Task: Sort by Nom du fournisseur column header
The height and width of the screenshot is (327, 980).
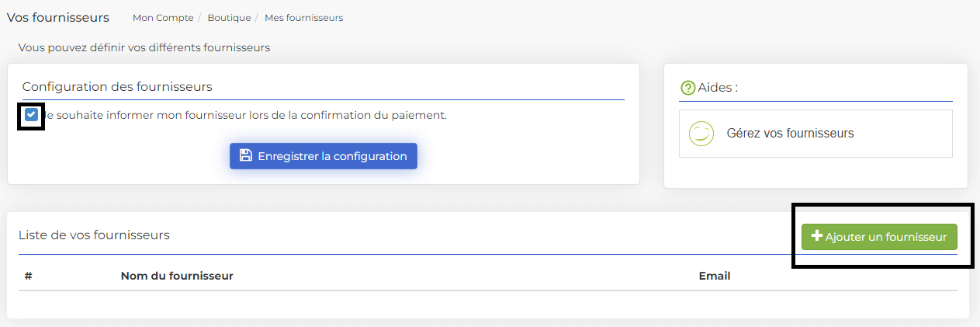Action: [177, 276]
